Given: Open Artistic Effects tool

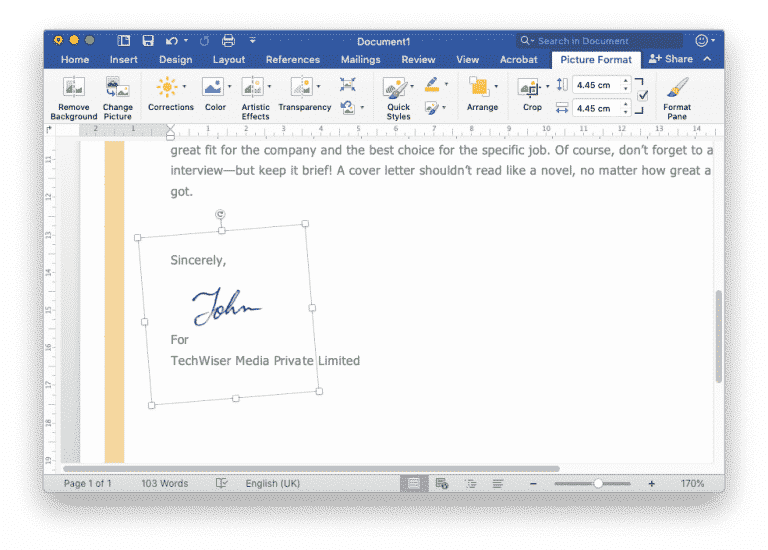Looking at the screenshot, I should click(253, 87).
